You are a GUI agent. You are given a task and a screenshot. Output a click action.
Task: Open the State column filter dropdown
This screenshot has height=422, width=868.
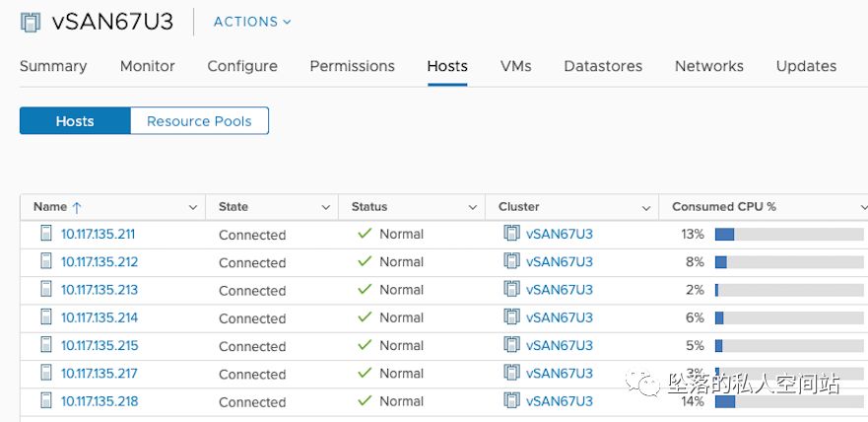(x=326, y=207)
